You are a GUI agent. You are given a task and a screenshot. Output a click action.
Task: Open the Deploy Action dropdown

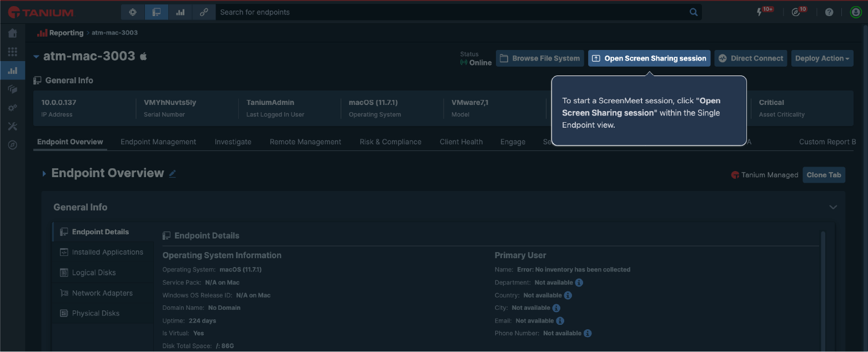(822, 58)
